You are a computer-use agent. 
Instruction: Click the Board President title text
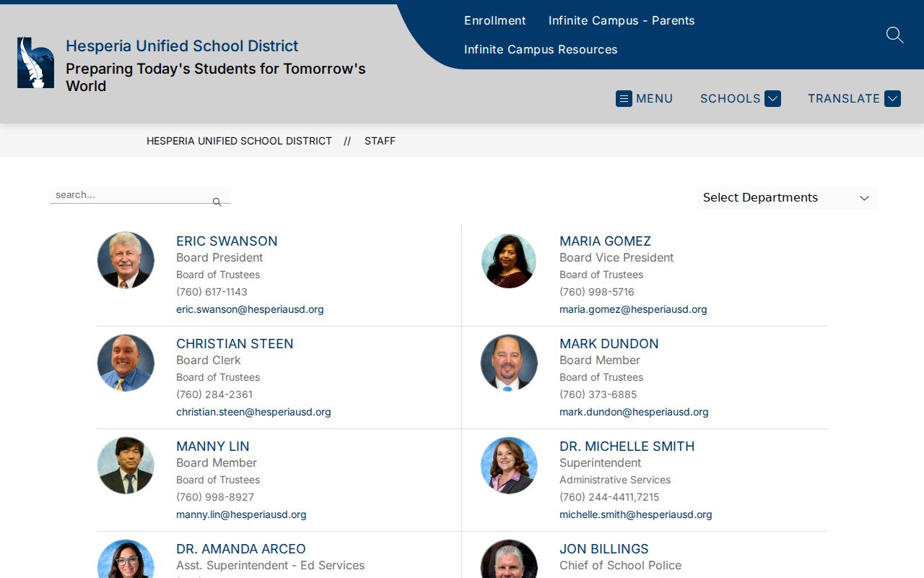pos(219,258)
